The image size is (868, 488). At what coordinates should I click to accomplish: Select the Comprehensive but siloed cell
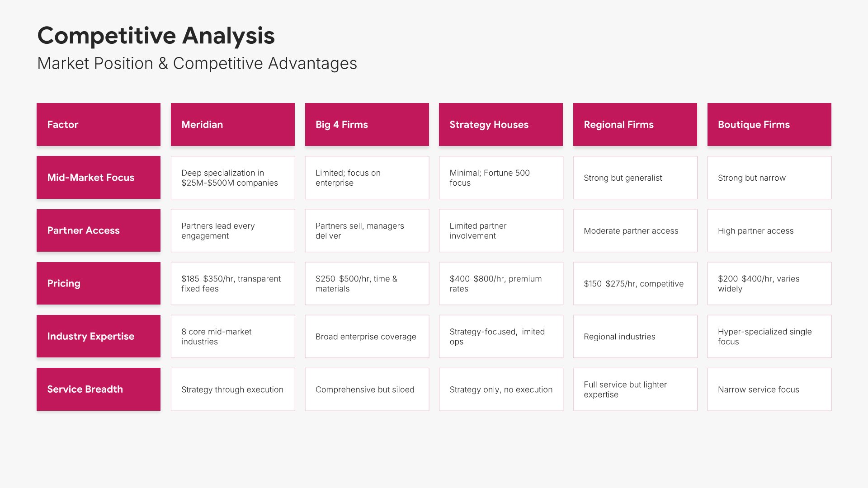[367, 389]
